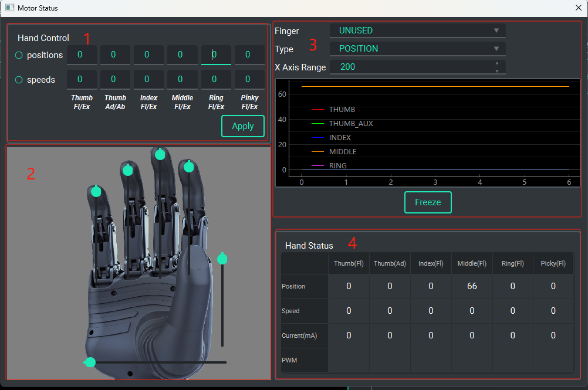The height and width of the screenshot is (390, 588).
Task: Close the Motor Status window
Action: pyautogui.click(x=578, y=8)
